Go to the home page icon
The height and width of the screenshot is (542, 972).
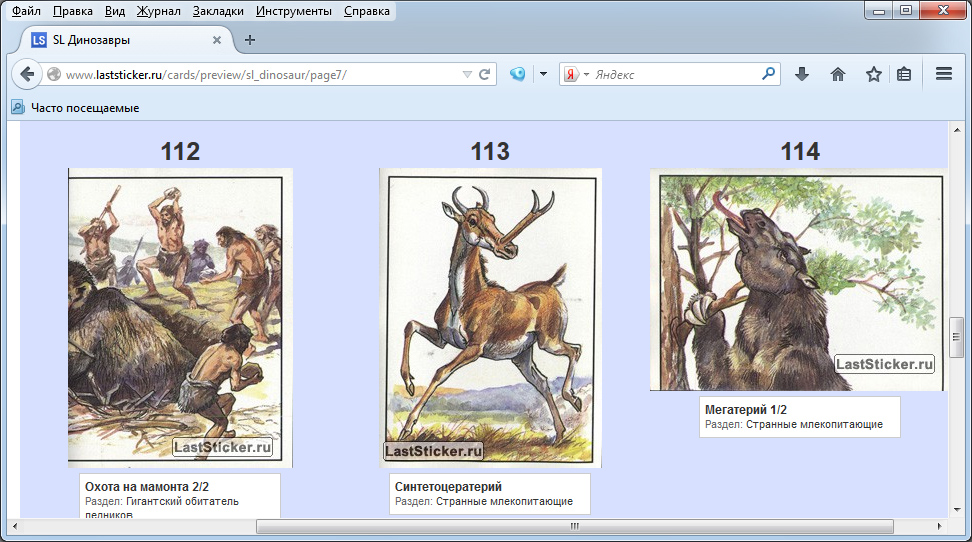(x=838, y=74)
